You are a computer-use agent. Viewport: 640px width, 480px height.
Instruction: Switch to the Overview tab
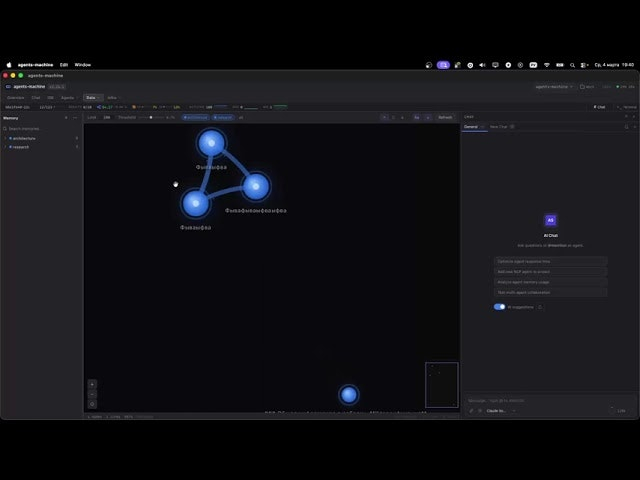(x=16, y=97)
